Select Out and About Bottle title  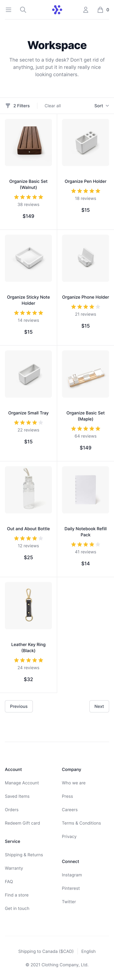tap(29, 529)
